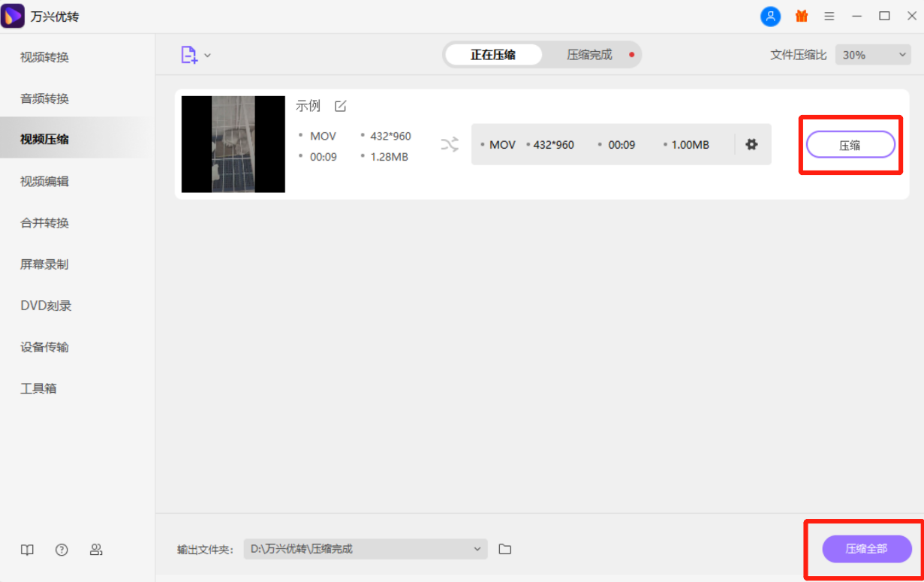Expand the output folder path dropdown
The image size is (924, 582).
coord(478,549)
